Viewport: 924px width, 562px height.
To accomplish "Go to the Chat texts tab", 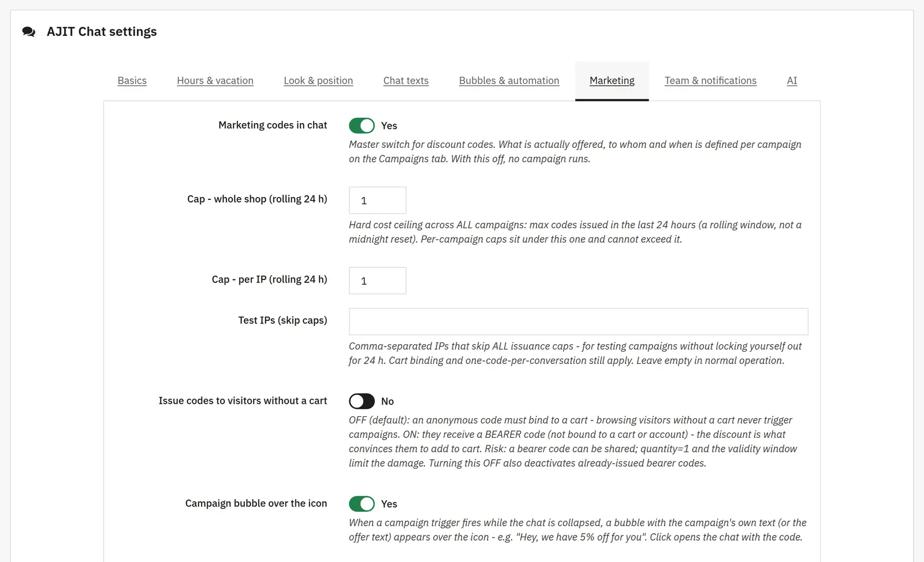I will (x=406, y=81).
